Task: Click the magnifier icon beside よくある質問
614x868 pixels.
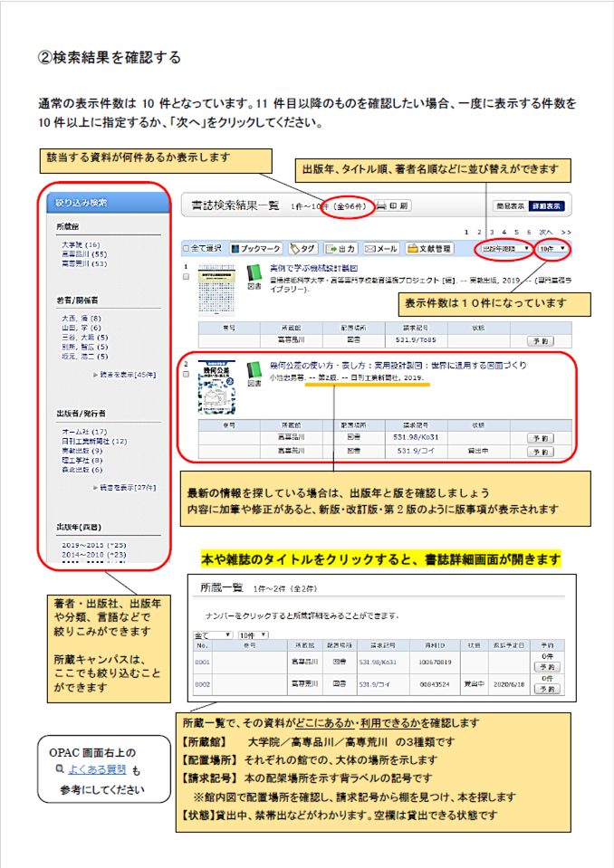Action: click(x=60, y=768)
